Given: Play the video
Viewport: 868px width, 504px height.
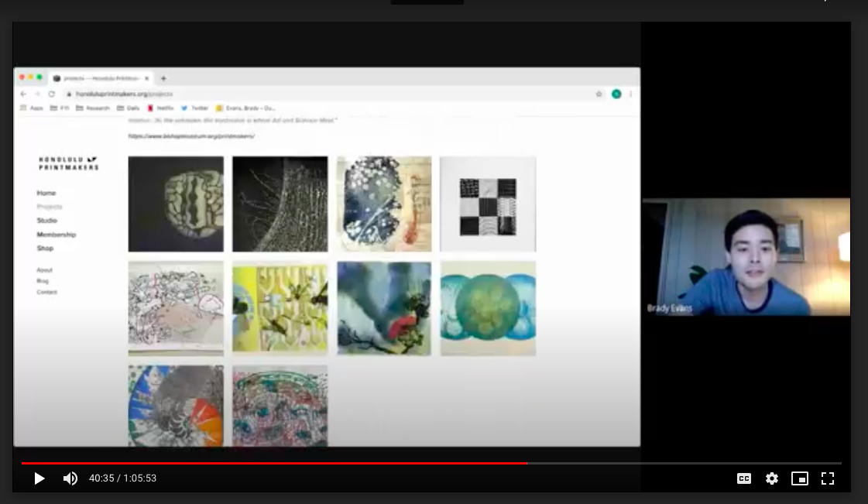Looking at the screenshot, I should [39, 478].
